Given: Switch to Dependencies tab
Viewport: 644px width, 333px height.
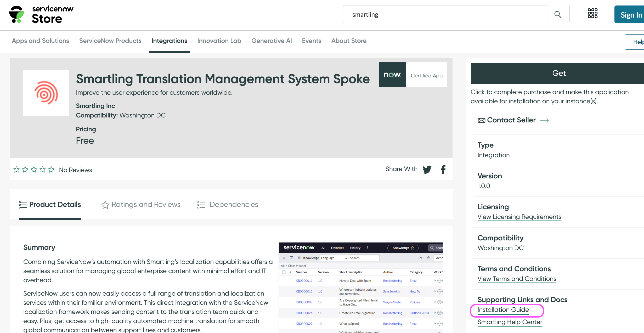Looking at the screenshot, I should 228,205.
